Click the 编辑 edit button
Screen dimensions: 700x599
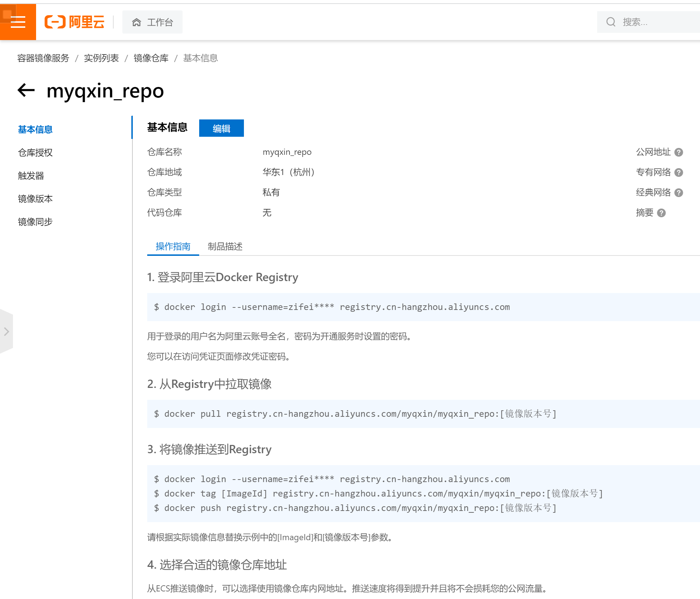pyautogui.click(x=221, y=128)
